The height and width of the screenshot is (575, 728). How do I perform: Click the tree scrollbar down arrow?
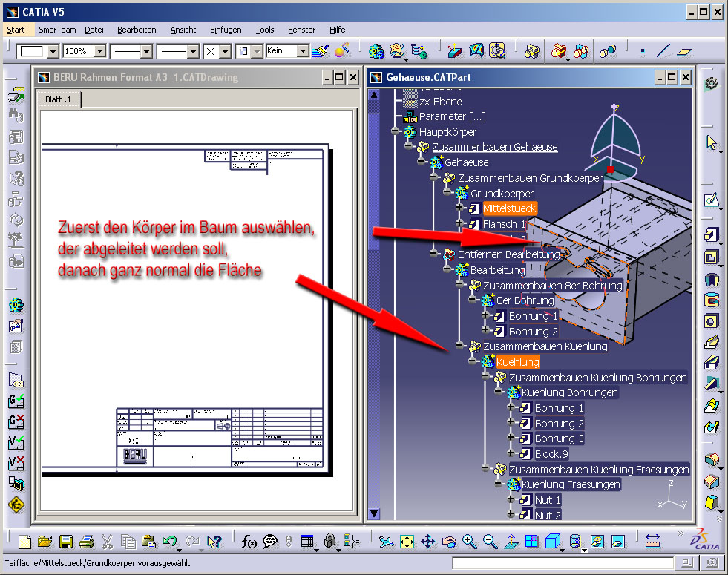click(374, 513)
